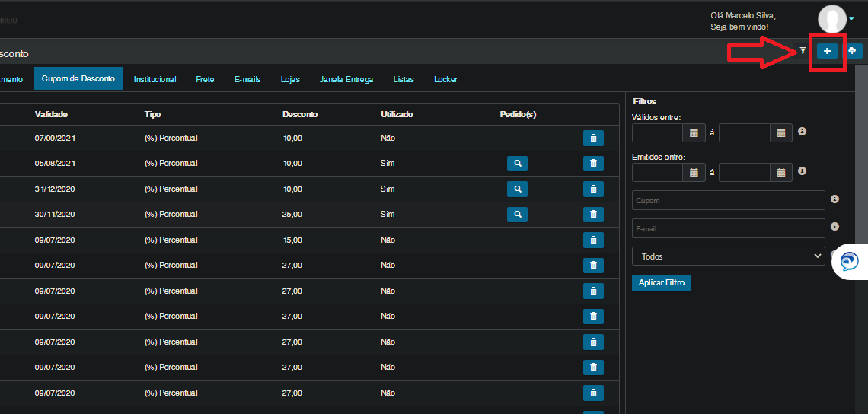
Task: Open the user avatar profile picture
Action: point(832,18)
